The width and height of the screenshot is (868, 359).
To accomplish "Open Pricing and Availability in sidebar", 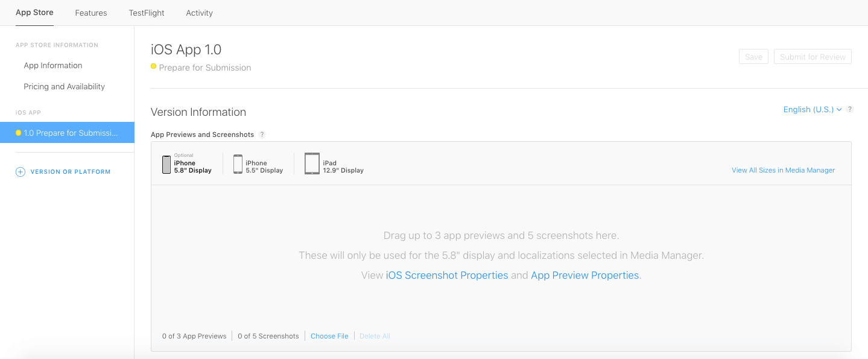I will pyautogui.click(x=64, y=86).
